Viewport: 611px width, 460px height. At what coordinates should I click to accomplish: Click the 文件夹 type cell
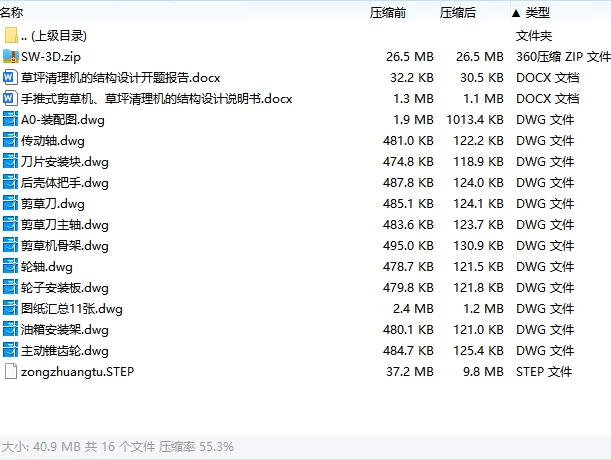coord(534,36)
